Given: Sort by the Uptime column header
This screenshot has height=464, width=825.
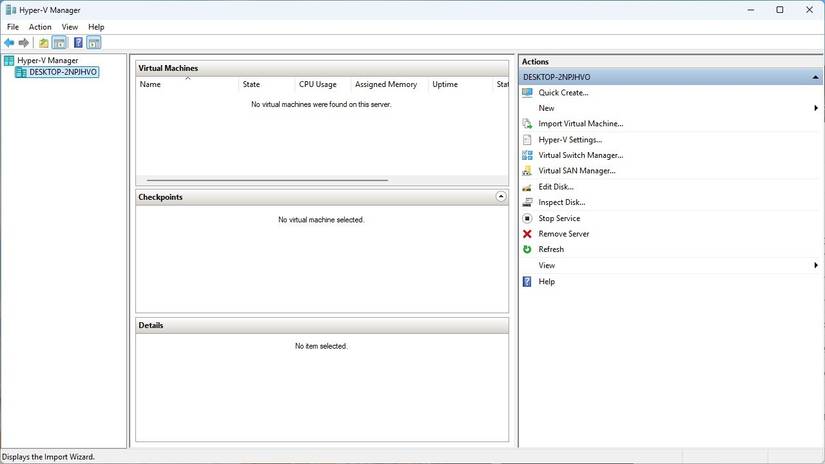Looking at the screenshot, I should tap(460, 84).
